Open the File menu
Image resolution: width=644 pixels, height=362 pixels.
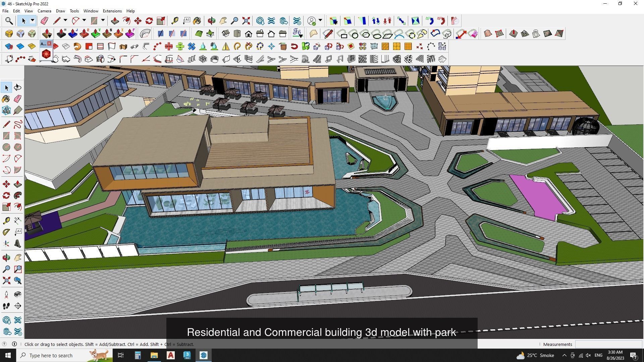[5, 11]
